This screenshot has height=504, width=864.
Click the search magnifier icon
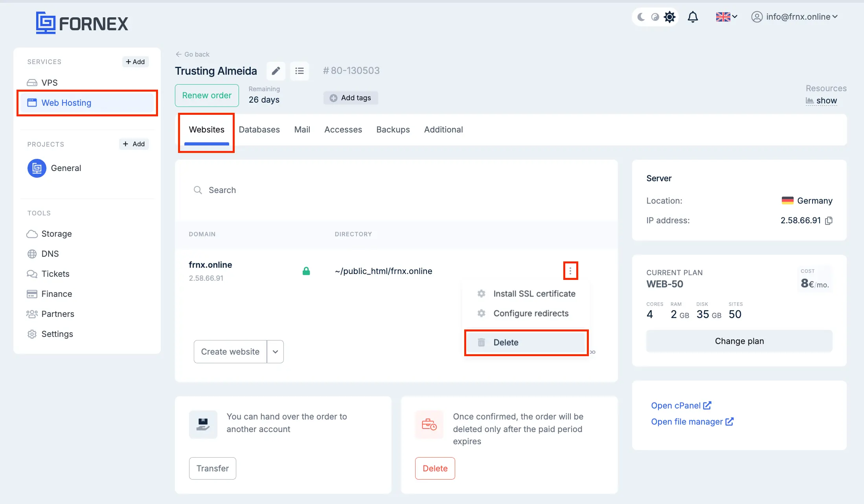point(198,190)
